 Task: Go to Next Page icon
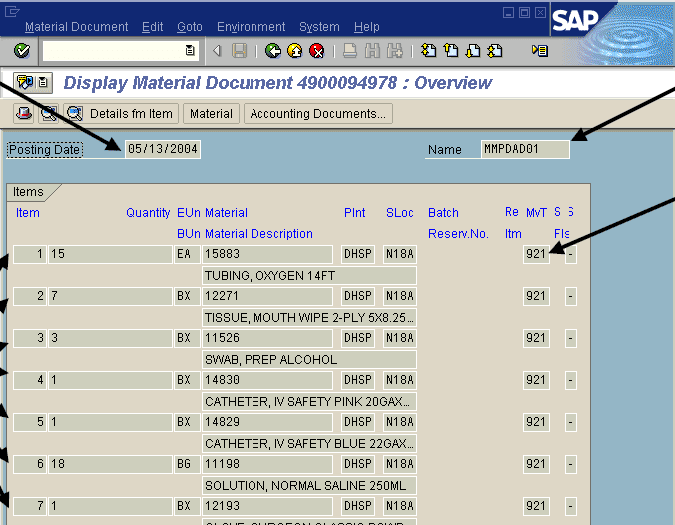473,51
